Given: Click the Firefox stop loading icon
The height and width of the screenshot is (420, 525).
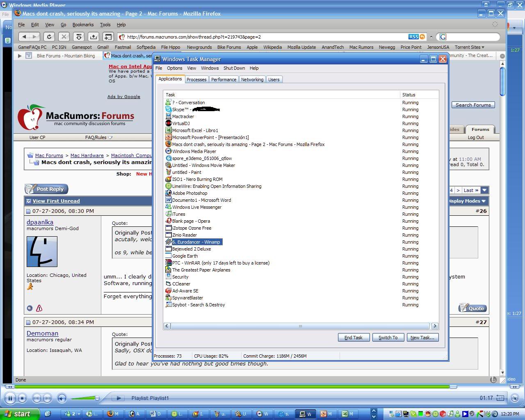Looking at the screenshot, I should pyautogui.click(x=64, y=37).
